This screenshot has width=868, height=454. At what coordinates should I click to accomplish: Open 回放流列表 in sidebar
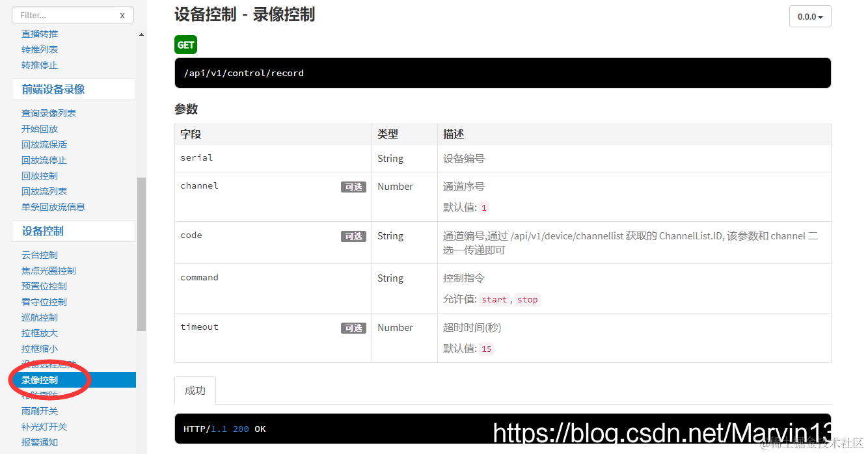[x=44, y=191]
